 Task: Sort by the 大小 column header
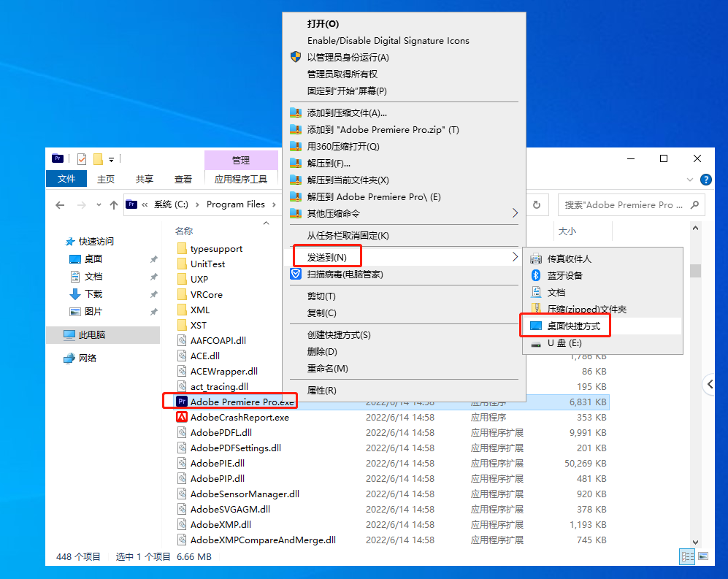[x=567, y=231]
